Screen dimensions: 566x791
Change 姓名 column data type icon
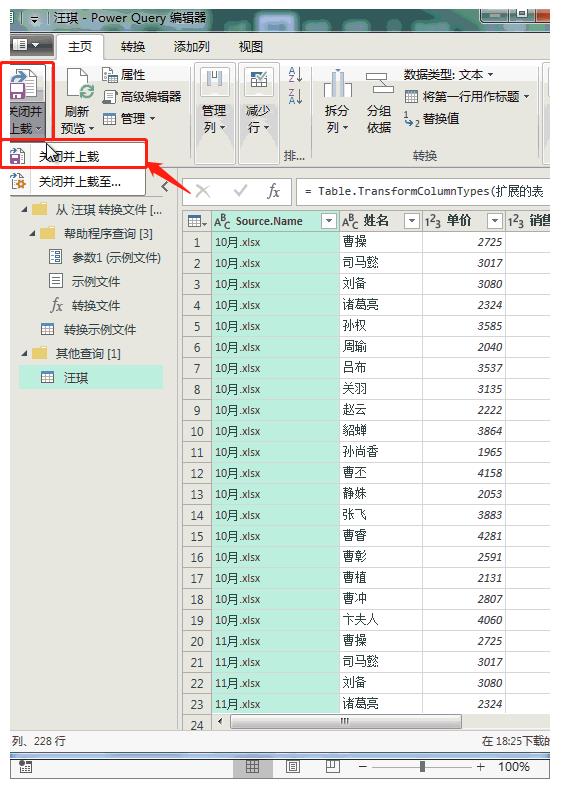[x=351, y=221]
